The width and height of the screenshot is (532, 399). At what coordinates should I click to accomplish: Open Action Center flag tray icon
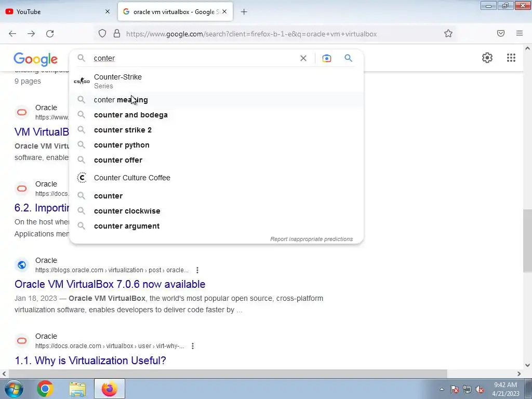454,389
